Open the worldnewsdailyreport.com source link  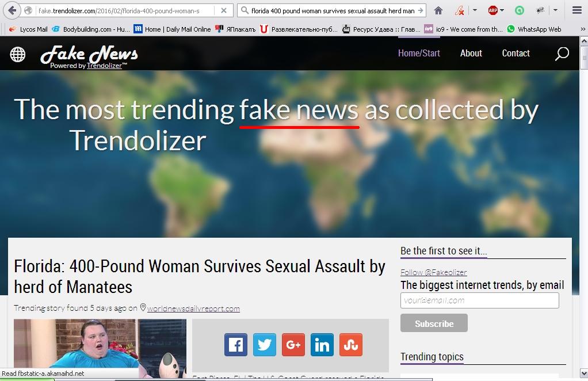click(x=193, y=308)
